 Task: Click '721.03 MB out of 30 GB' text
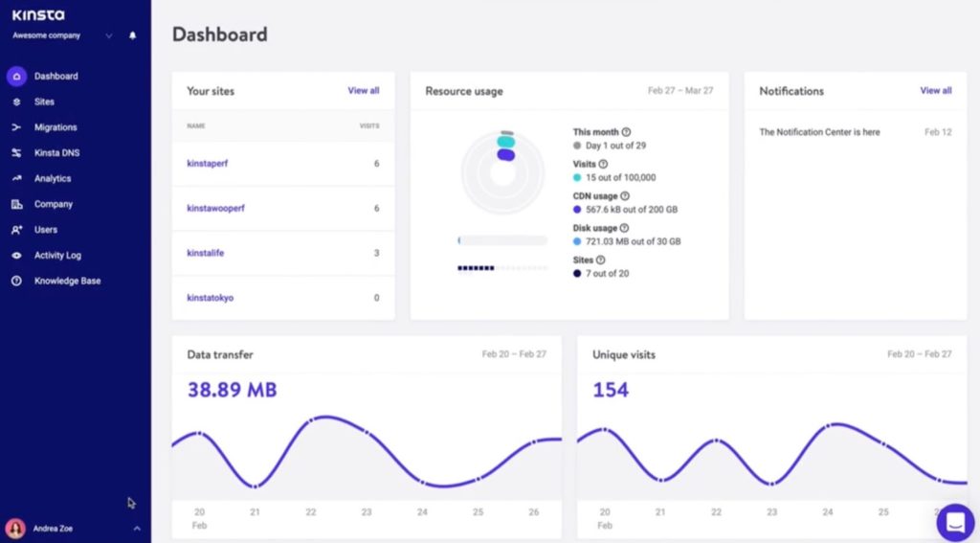pos(634,241)
